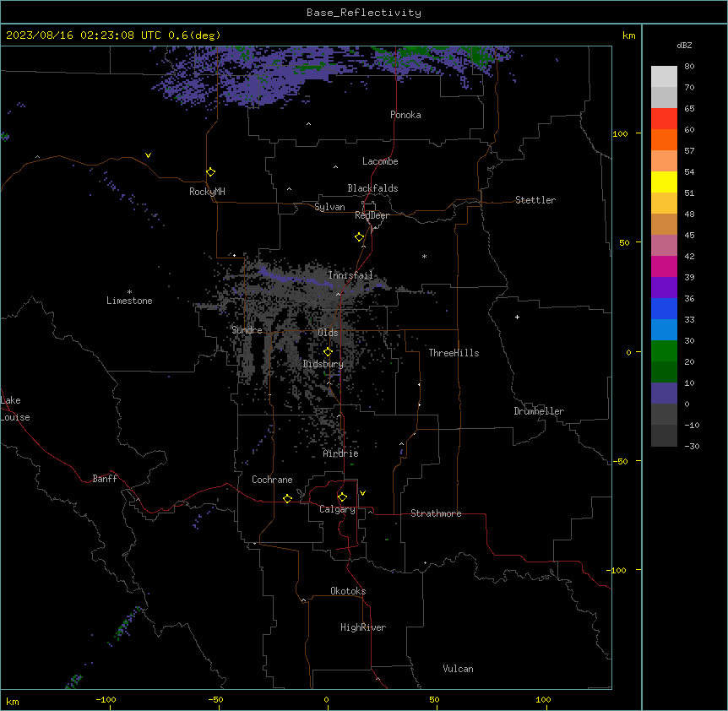This screenshot has height=711, width=728.
Task: Click the Okotoks town label
Action: pyautogui.click(x=348, y=591)
